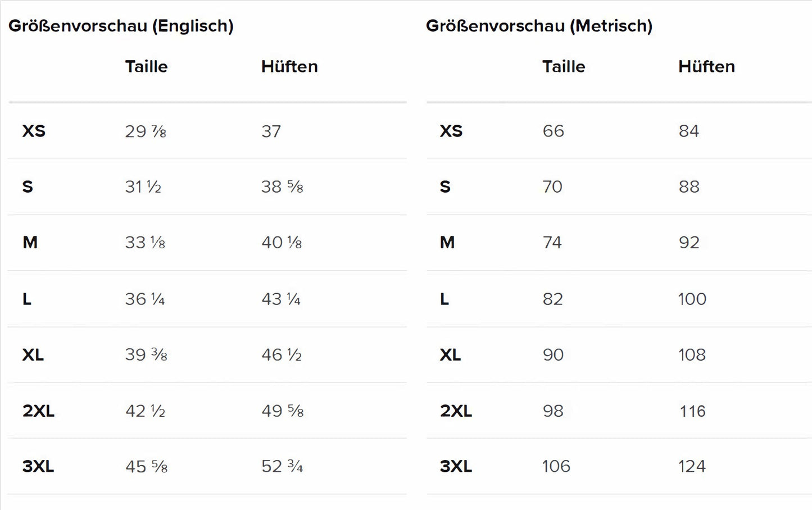
Task: Click the 49 ⅝ hips value for 2XL
Action: [x=283, y=411]
